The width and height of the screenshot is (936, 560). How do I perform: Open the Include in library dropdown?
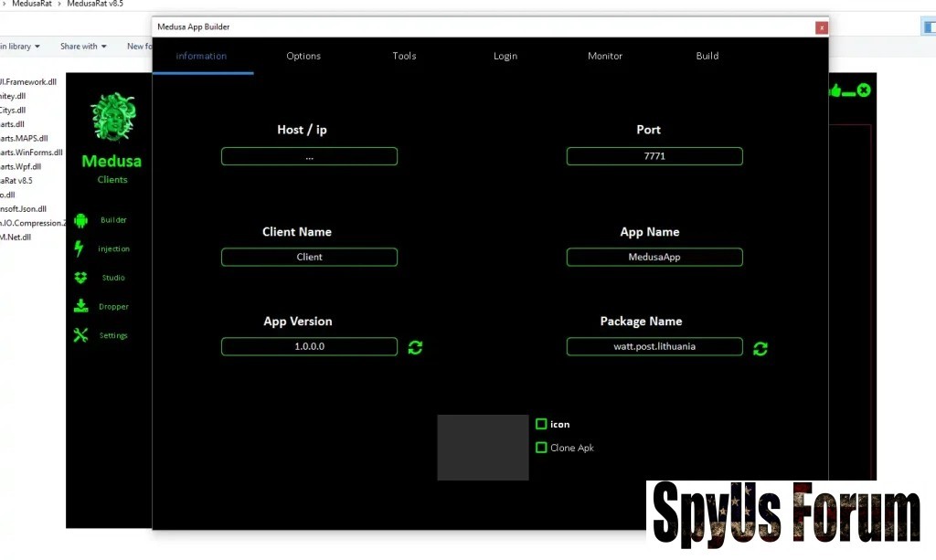pos(20,47)
